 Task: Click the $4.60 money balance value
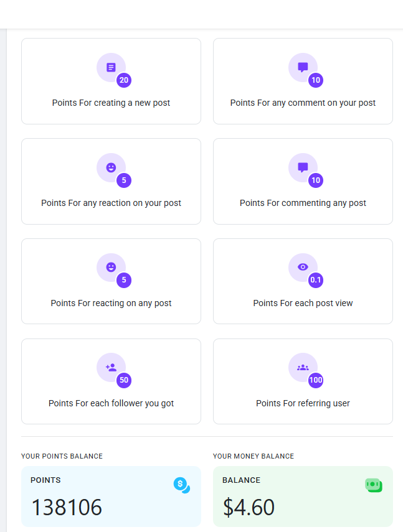pos(249,507)
